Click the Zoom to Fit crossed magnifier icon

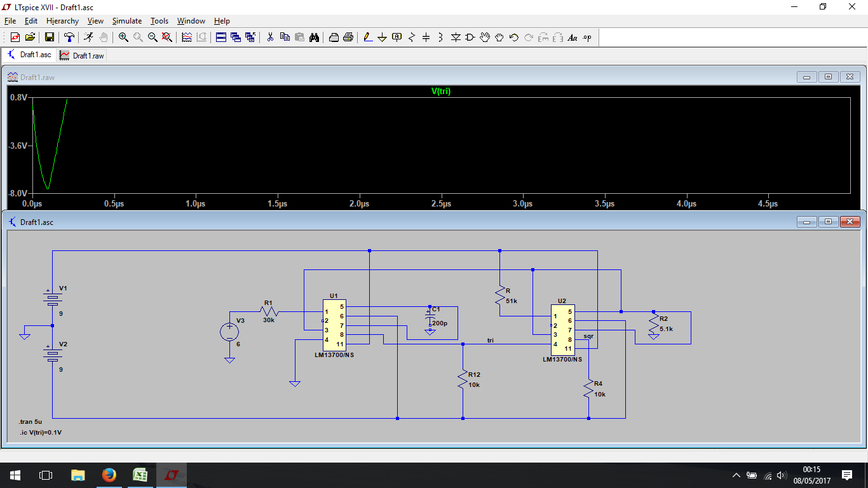point(167,37)
